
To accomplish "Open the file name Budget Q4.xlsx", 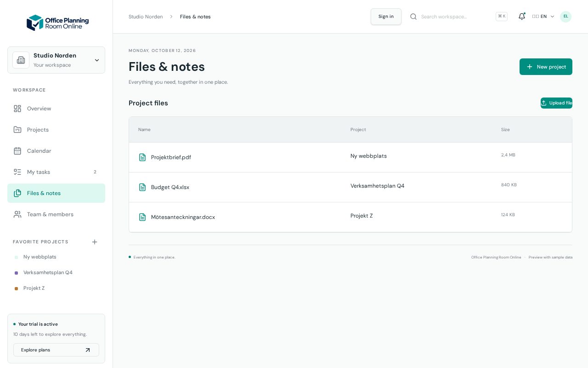I will [x=170, y=187].
